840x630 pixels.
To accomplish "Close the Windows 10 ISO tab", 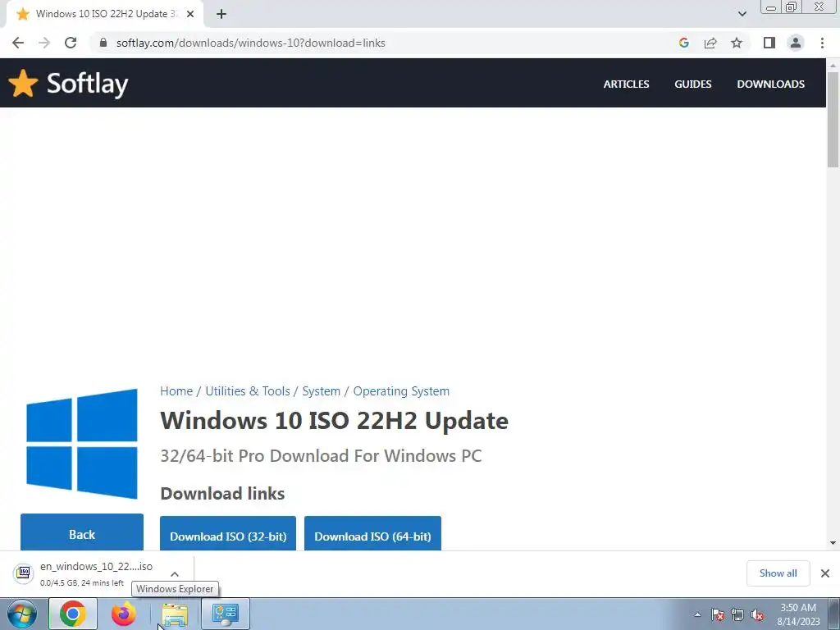I will point(190,14).
